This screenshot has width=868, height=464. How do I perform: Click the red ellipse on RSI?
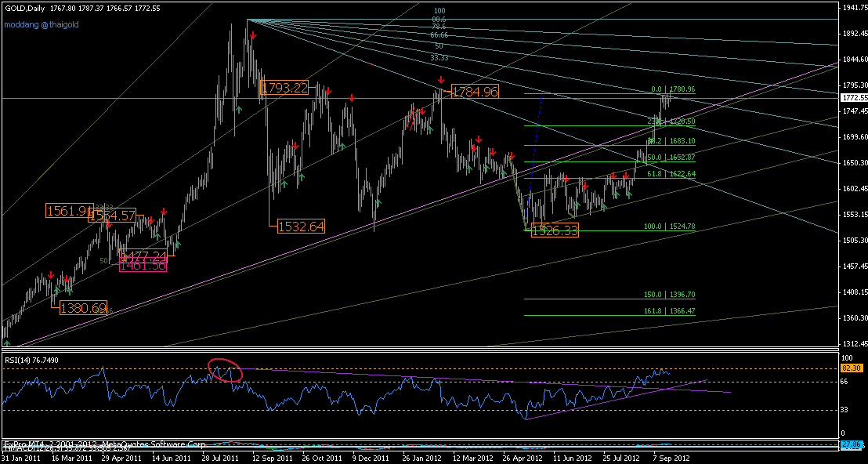225,370
